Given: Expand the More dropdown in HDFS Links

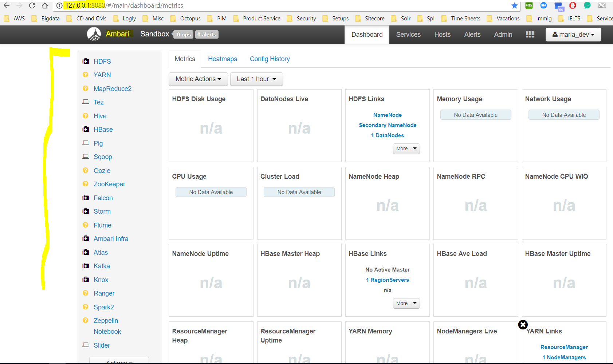Looking at the screenshot, I should tap(406, 149).
